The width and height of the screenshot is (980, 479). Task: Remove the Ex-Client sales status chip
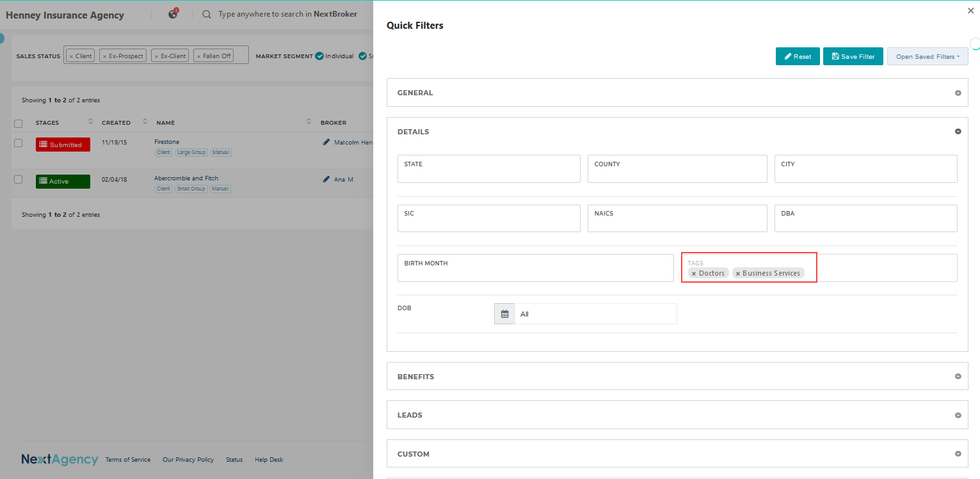click(156, 56)
